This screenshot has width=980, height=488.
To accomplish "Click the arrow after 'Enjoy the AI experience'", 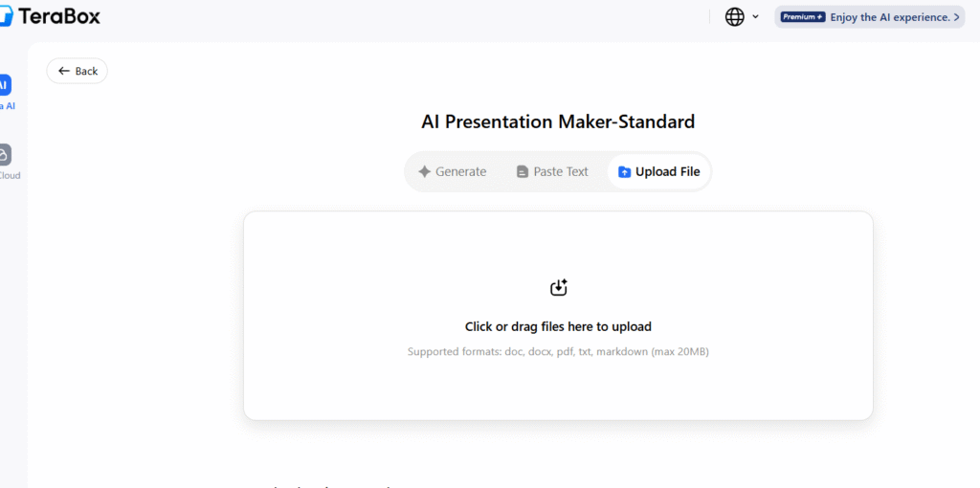I will coord(957,17).
